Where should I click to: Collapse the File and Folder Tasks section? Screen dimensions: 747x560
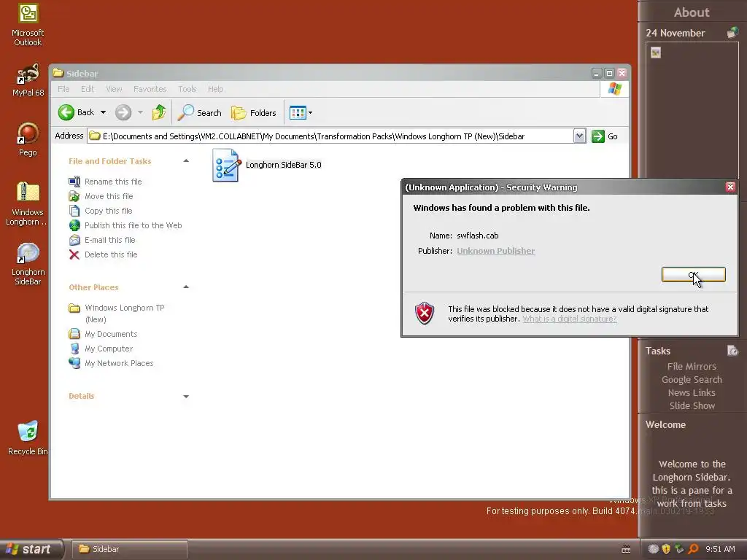tap(186, 161)
